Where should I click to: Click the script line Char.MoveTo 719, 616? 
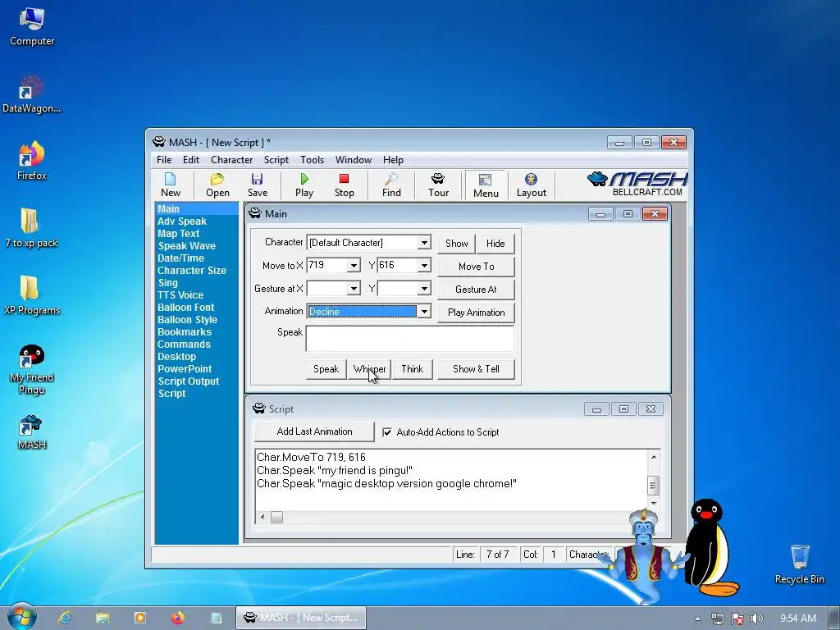coord(311,457)
